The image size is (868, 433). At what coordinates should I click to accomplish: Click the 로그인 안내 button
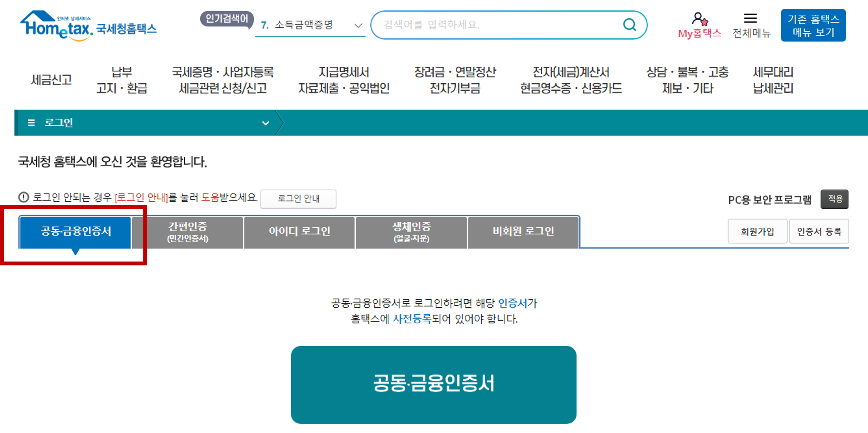tap(298, 199)
